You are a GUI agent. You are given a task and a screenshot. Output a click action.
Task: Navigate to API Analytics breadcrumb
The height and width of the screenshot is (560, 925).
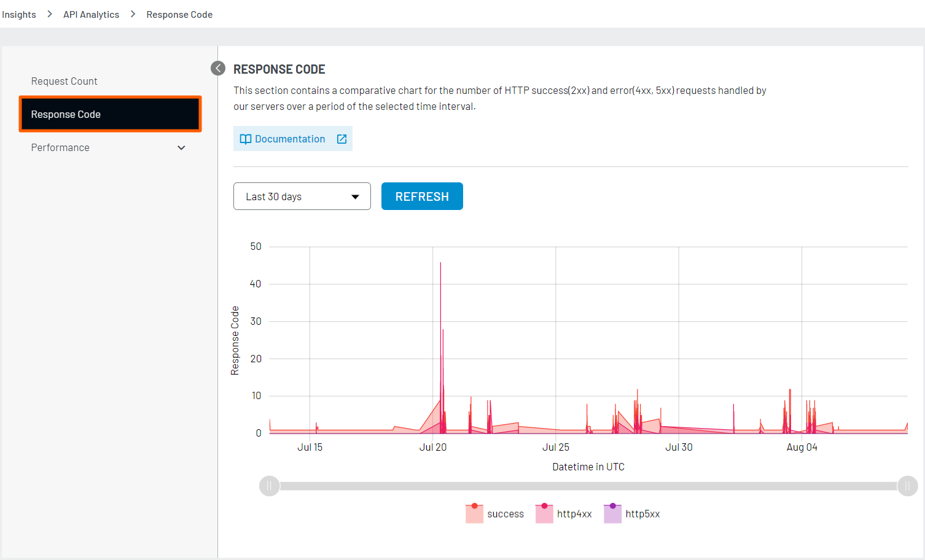coord(91,15)
